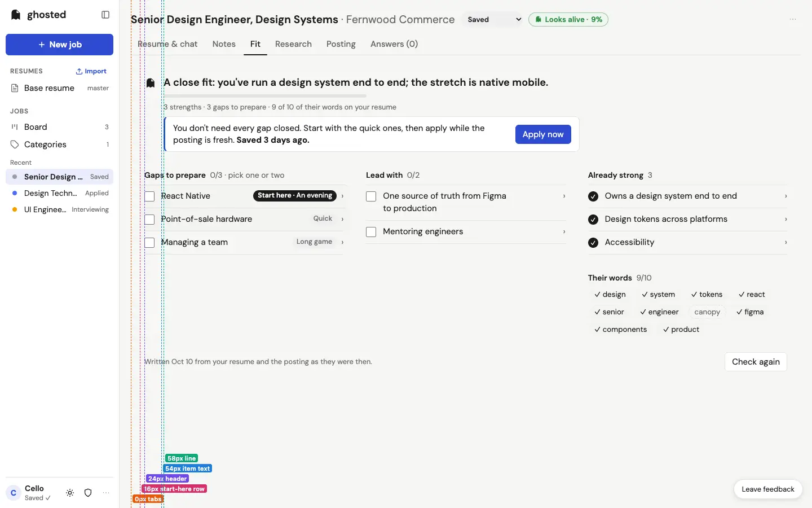Check the React Native gap checkbox
The height and width of the screenshot is (508, 812).
pos(149,196)
